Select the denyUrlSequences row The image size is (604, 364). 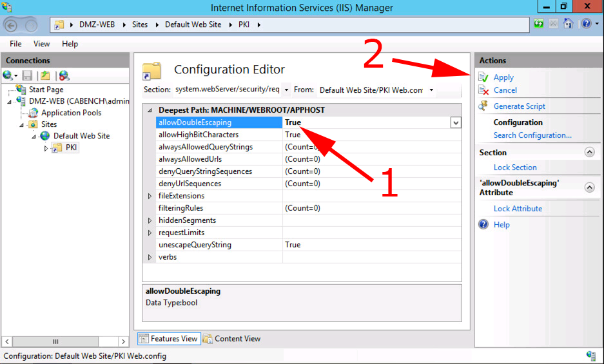tap(309, 184)
